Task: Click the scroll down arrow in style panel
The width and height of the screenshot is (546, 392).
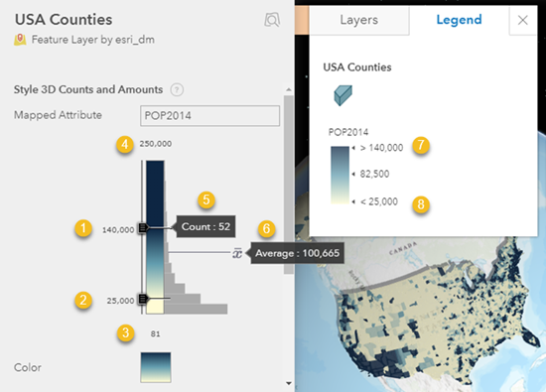Action: pyautogui.click(x=289, y=383)
